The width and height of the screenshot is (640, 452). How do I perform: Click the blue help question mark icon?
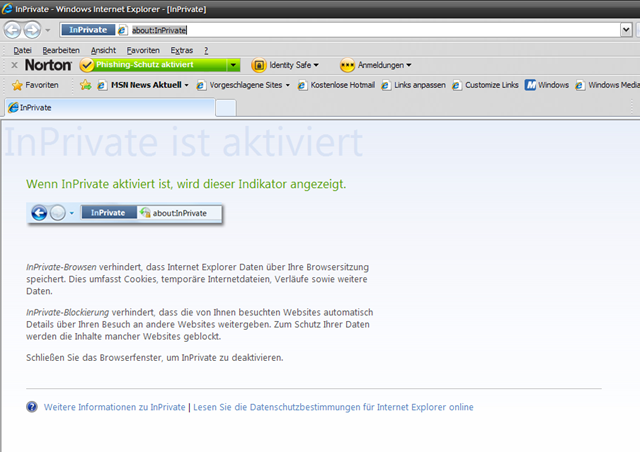tap(32, 407)
